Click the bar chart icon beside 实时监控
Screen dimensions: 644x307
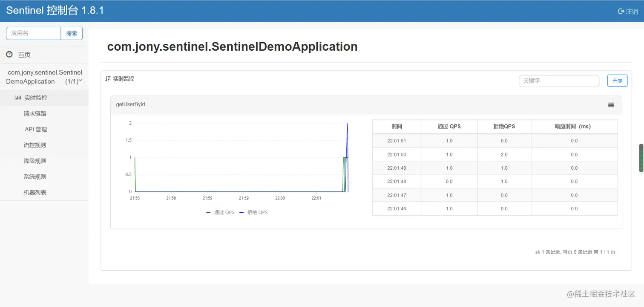tap(18, 98)
